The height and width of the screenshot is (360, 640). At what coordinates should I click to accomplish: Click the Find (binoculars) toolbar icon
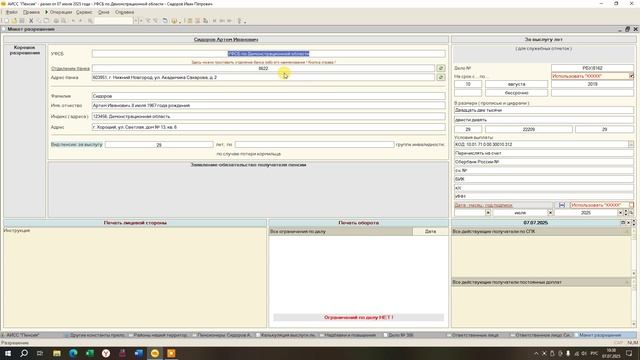click(90, 21)
